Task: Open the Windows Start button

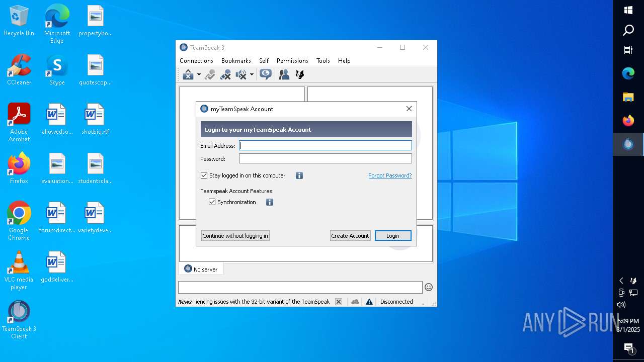Action: [628, 10]
